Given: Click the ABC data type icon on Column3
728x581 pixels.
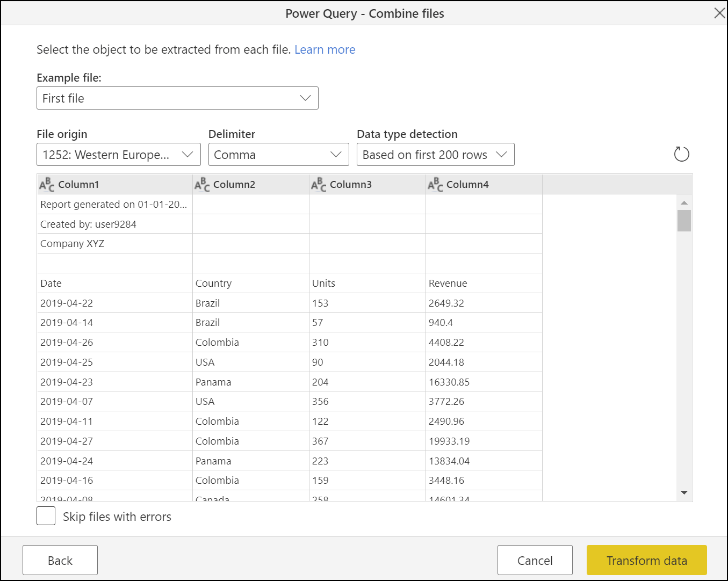Looking at the screenshot, I should click(x=317, y=184).
